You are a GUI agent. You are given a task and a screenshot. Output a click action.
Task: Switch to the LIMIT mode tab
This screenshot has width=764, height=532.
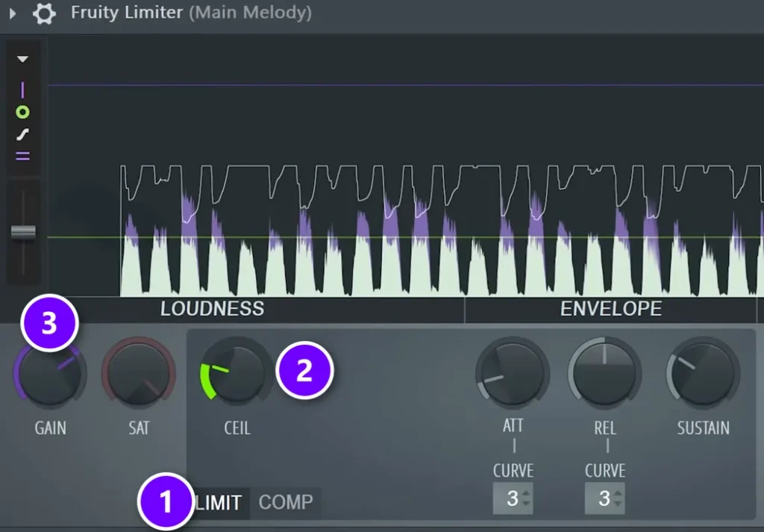(218, 502)
